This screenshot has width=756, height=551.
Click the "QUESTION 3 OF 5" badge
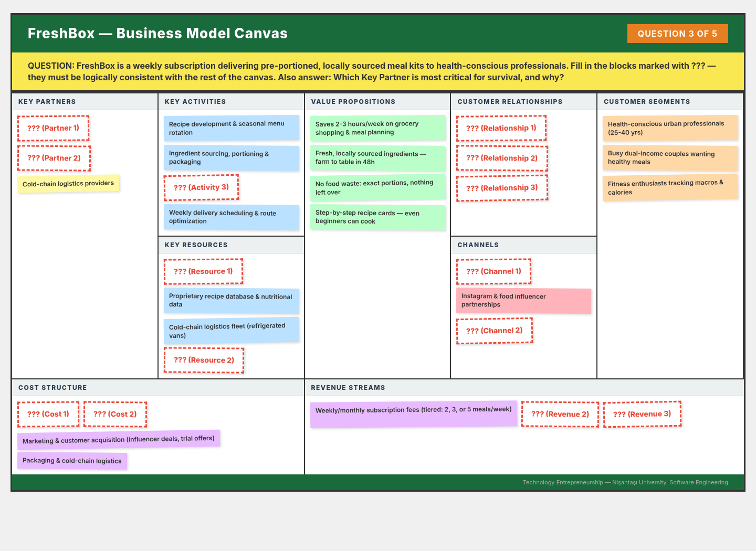coord(677,34)
